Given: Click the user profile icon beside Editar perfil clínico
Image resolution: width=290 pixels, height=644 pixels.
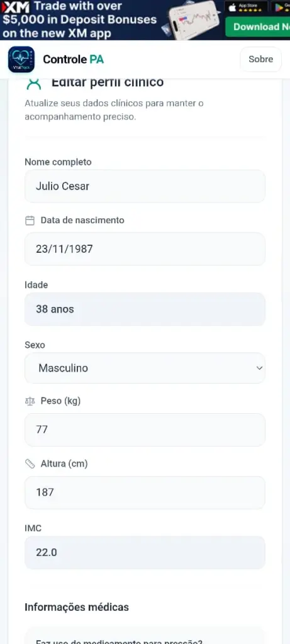Looking at the screenshot, I should coord(34,84).
